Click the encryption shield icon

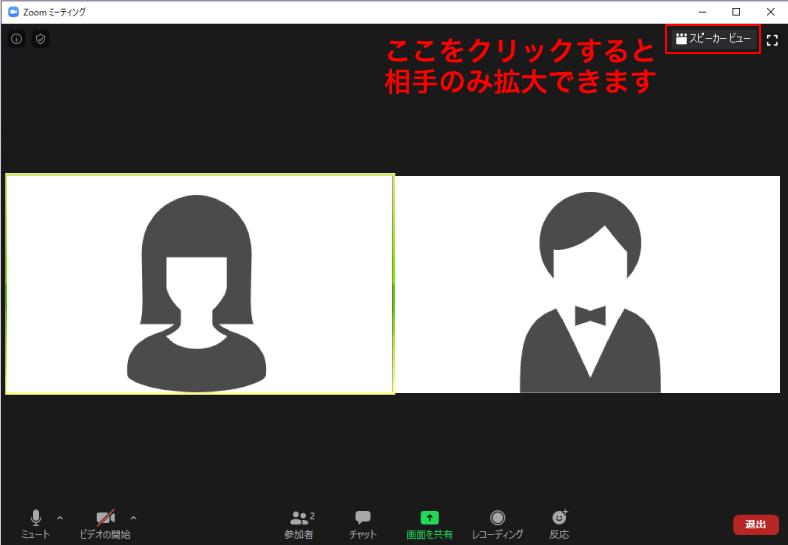click(x=40, y=39)
